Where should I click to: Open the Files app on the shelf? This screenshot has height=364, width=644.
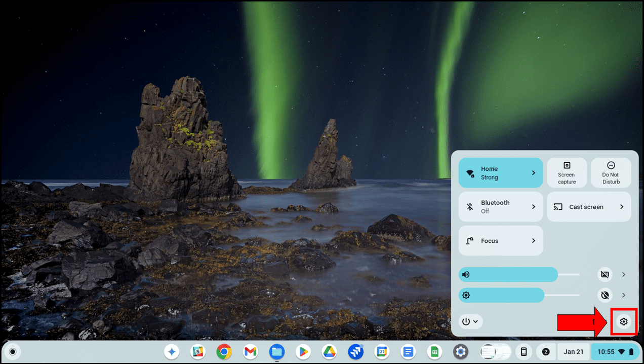pos(277,351)
